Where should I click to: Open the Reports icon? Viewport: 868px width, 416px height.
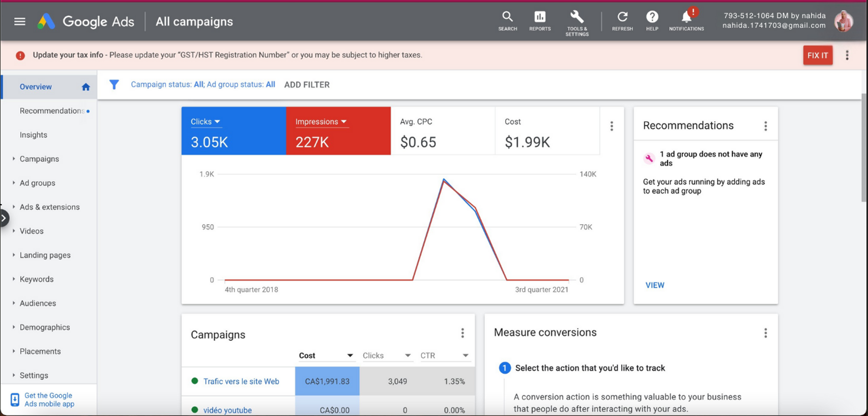[539, 17]
